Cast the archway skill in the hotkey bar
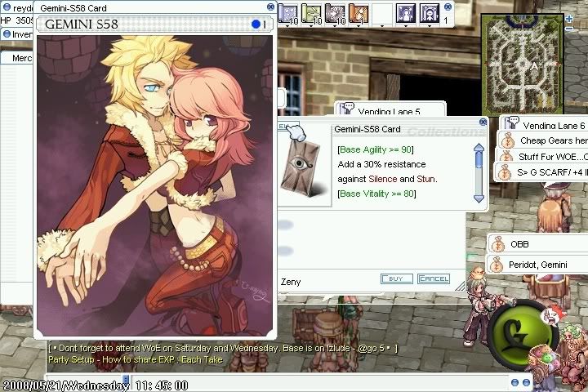588x392 pixels. 430,14
